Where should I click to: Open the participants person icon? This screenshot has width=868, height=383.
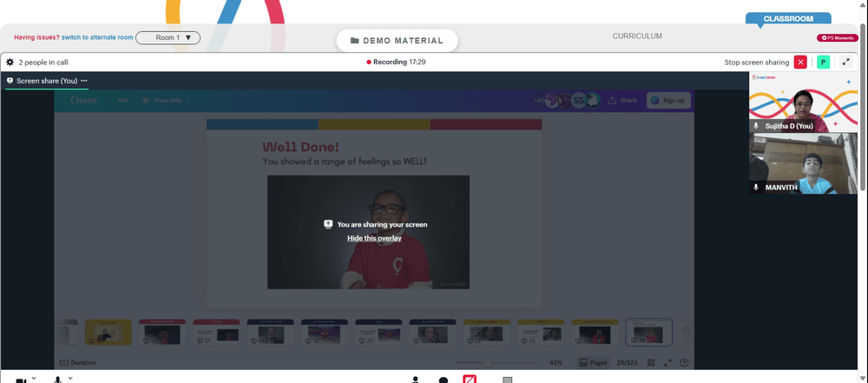(416, 380)
